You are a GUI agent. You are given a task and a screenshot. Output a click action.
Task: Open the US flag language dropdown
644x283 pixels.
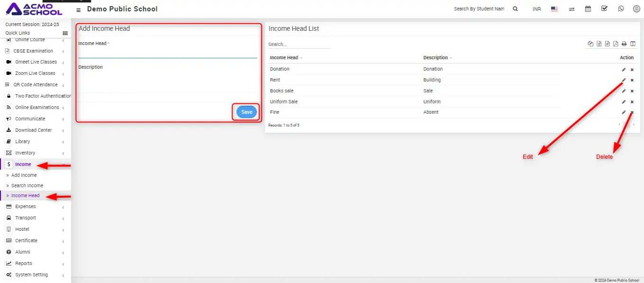[555, 9]
